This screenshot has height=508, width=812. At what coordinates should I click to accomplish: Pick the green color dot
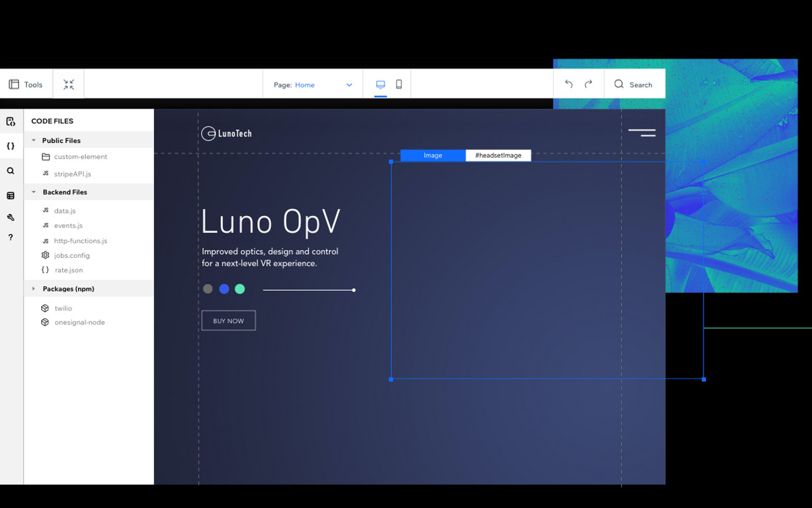tap(240, 289)
